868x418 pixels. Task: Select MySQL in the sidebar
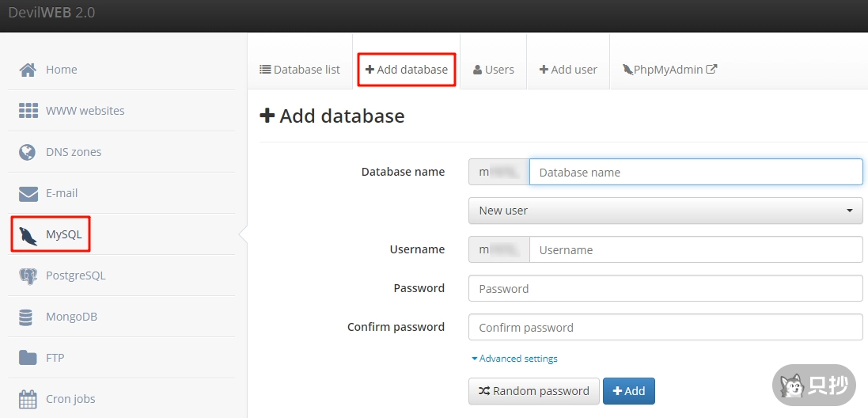pyautogui.click(x=121, y=235)
